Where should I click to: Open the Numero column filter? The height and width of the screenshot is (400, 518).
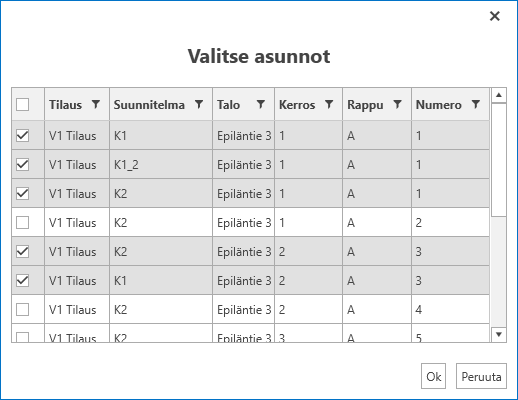476,105
